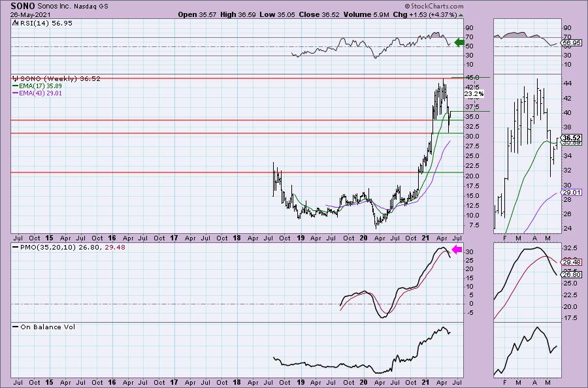The image size is (588, 388).
Task: Click the green EMA(17) legend line marker
Action: 16,86
